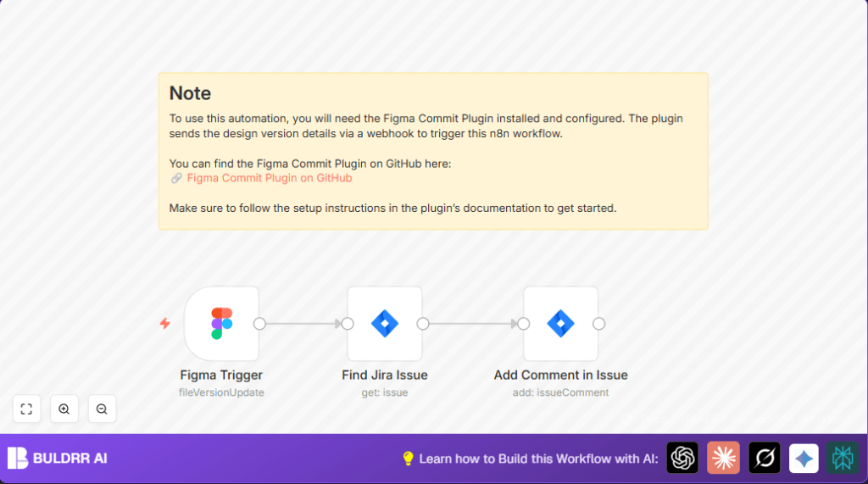Click the 'add: issueComment' subtitle text

[x=561, y=392]
